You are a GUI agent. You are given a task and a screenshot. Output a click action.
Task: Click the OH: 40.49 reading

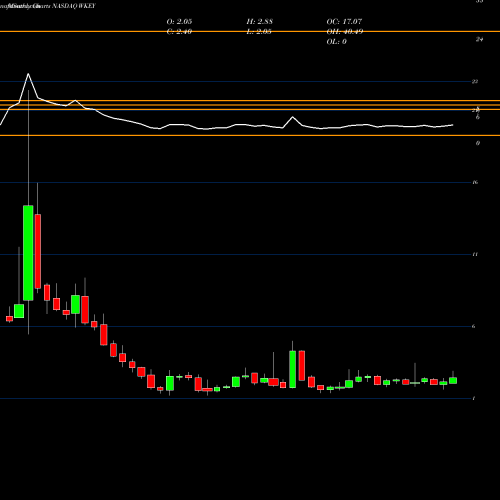(x=345, y=32)
